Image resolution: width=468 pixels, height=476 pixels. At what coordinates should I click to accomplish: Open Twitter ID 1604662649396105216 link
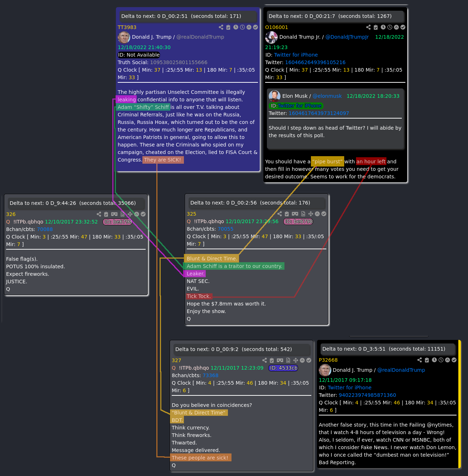point(315,62)
